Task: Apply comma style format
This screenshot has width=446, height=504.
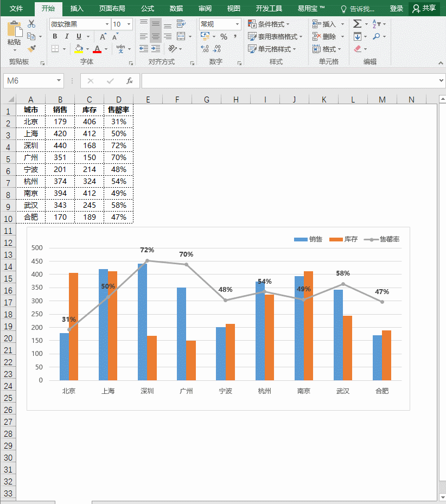Action: click(x=235, y=37)
